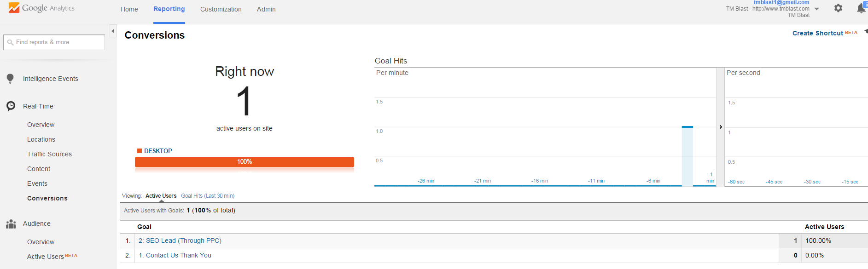868x269 pixels.
Task: Switch to Active Users view
Action: 161,196
